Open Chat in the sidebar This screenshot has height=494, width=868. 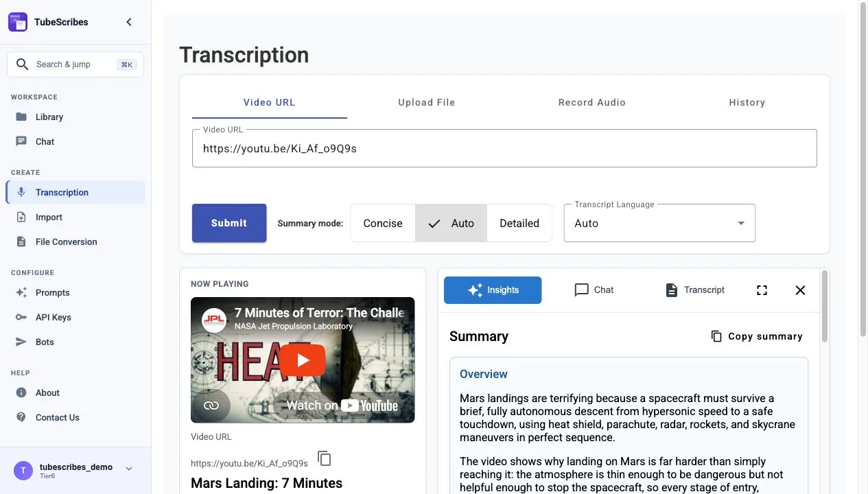click(75, 141)
